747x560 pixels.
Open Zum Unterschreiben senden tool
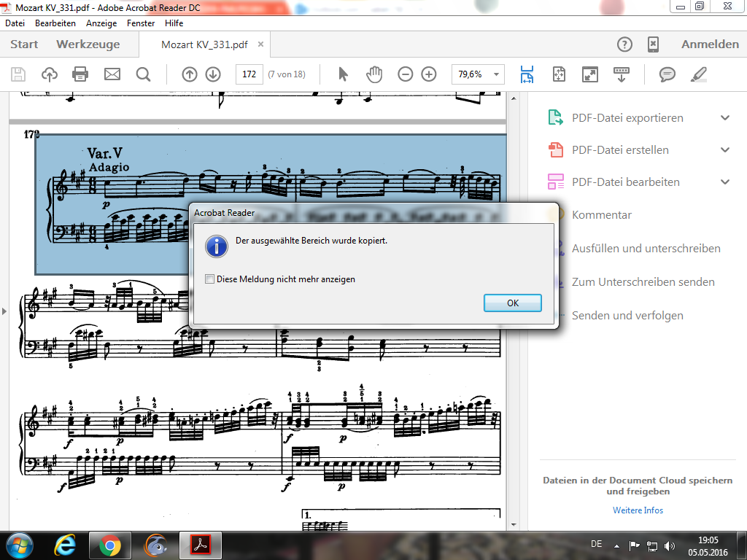click(x=643, y=282)
